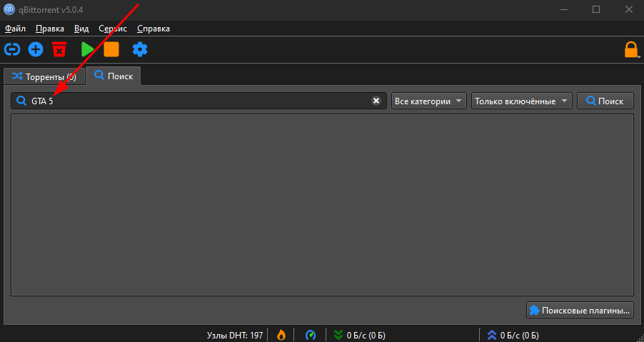Expand the Только включённые dropdown
The height and width of the screenshot is (342, 644).
pyautogui.click(x=522, y=101)
